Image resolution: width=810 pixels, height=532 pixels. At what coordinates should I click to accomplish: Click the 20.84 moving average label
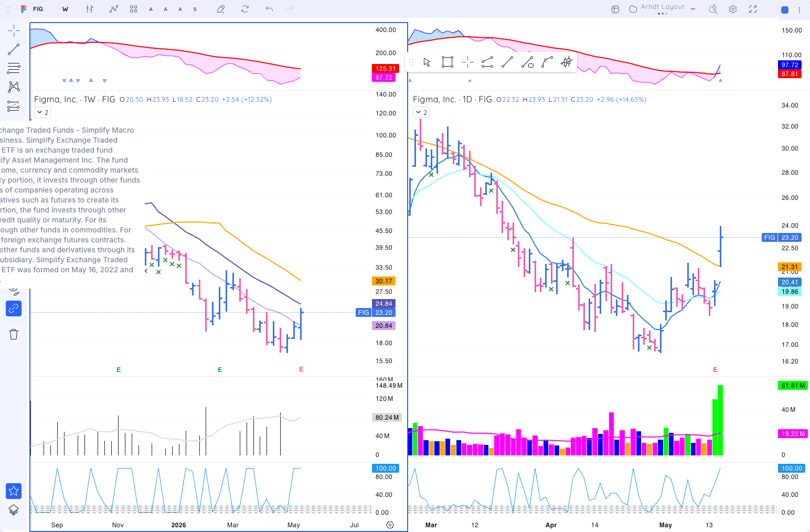(383, 326)
